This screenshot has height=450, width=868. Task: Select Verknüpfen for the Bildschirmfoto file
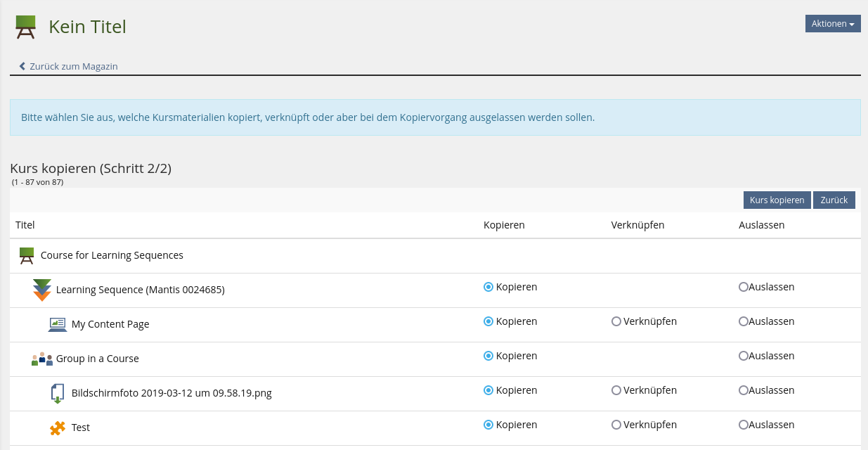(x=616, y=390)
